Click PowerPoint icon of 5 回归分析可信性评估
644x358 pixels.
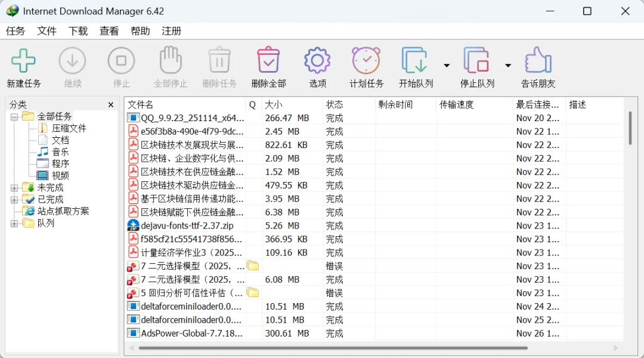point(132,293)
